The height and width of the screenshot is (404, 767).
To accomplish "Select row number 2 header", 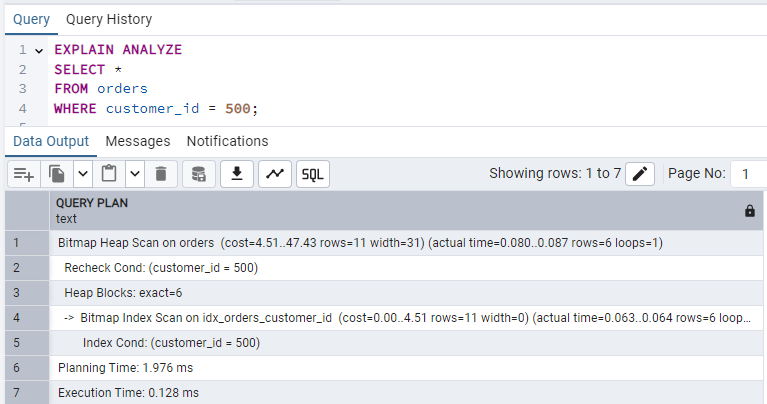I will click(27, 268).
